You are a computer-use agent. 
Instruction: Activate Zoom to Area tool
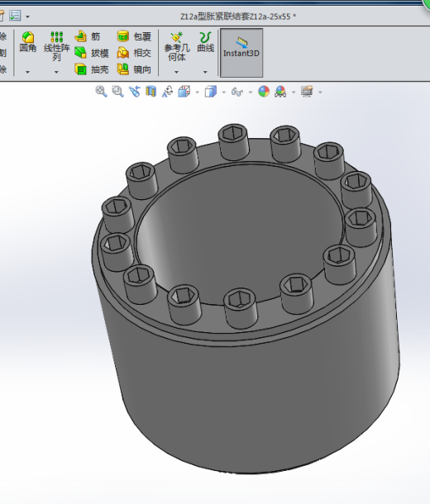click(x=117, y=92)
